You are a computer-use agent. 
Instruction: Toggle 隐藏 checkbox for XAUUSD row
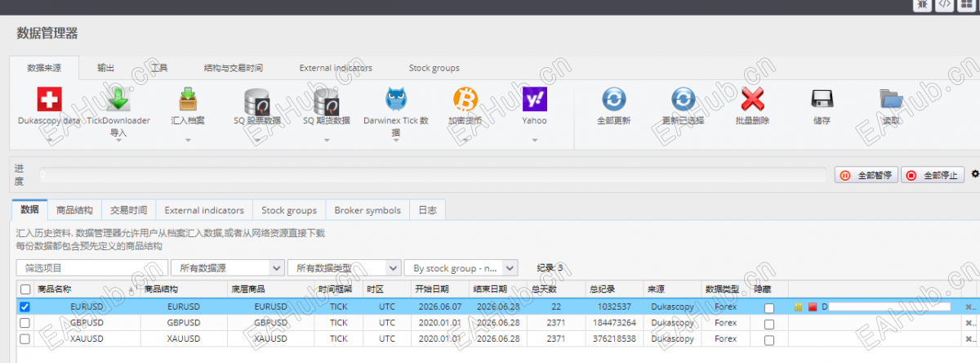click(x=768, y=339)
